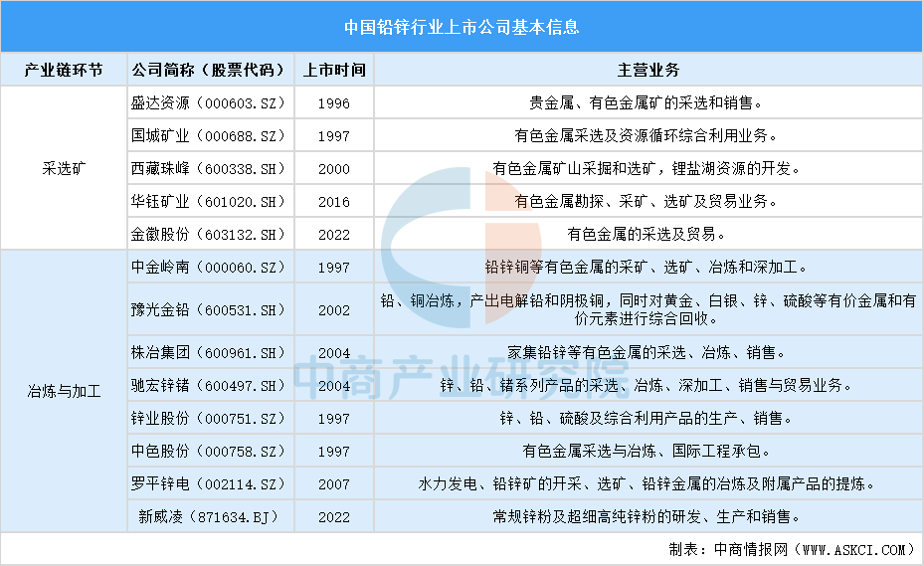Click listing year 1997 for 国城矿业

coord(334,136)
